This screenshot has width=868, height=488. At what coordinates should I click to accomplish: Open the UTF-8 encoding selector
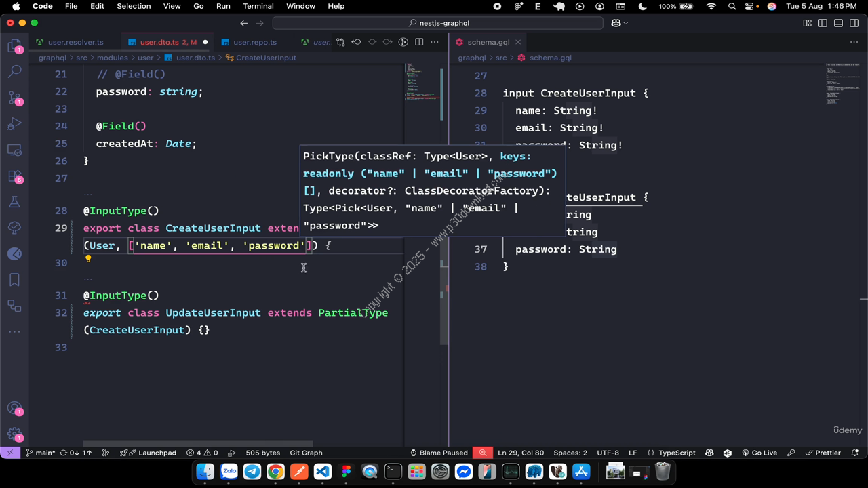(608, 453)
